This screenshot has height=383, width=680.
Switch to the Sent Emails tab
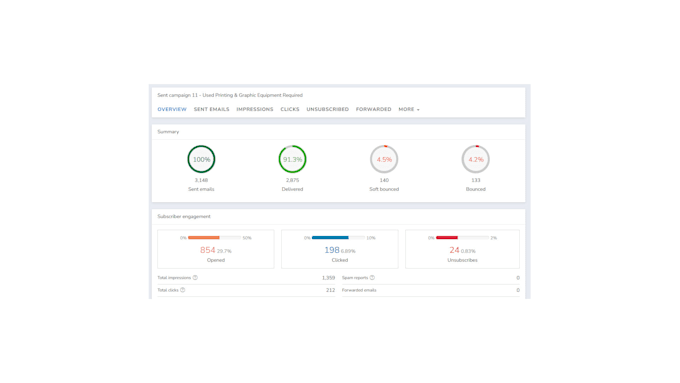click(x=211, y=109)
